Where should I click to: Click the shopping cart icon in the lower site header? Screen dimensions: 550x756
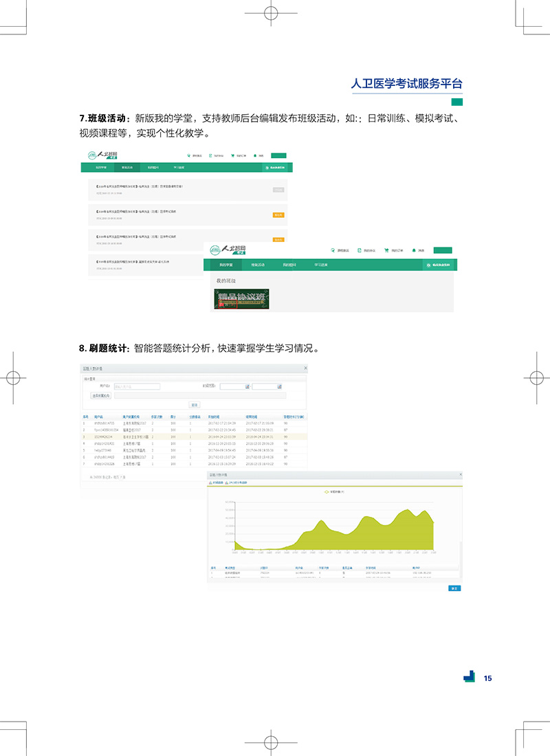click(x=386, y=250)
